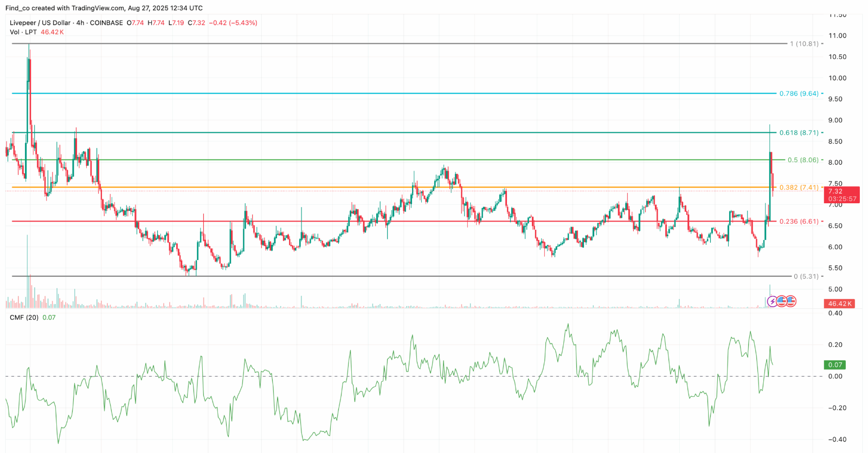Click the 9.00 price axis label
The height and width of the screenshot is (453, 868).
pos(835,120)
